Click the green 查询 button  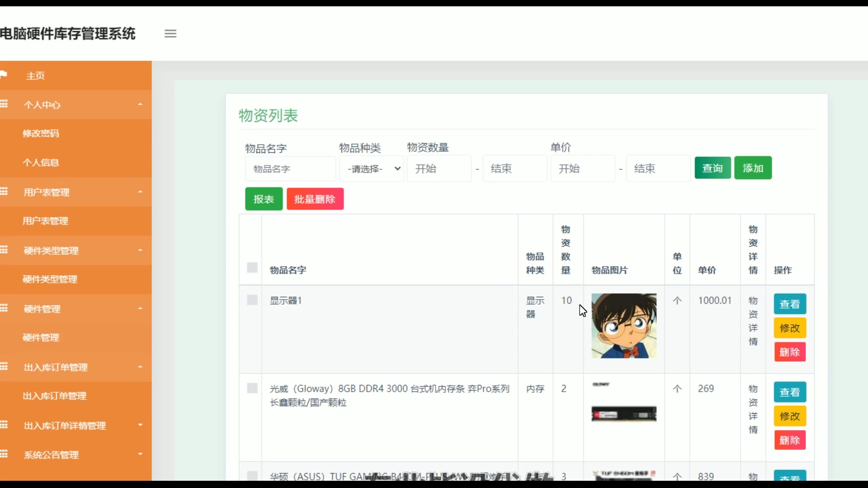coord(712,168)
